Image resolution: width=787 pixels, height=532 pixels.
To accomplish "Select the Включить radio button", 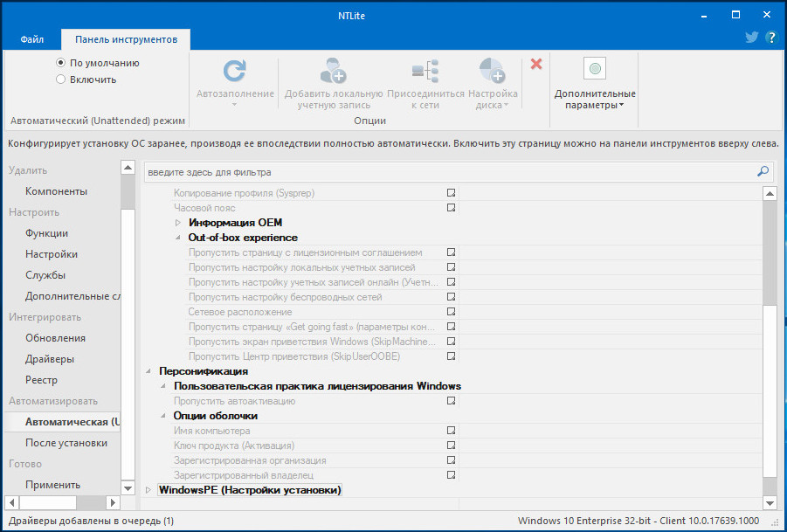I will click(61, 79).
